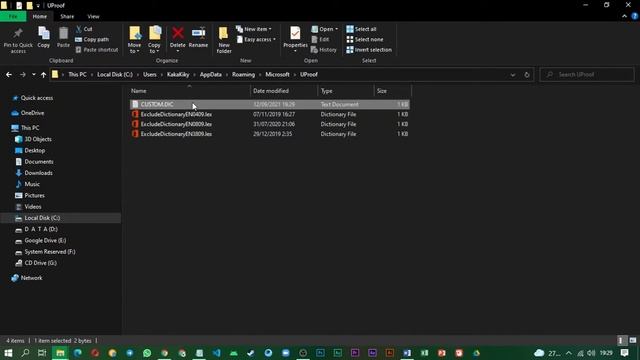The height and width of the screenshot is (360, 640).
Task: Open Documents folder in sidebar
Action: pyautogui.click(x=34, y=162)
